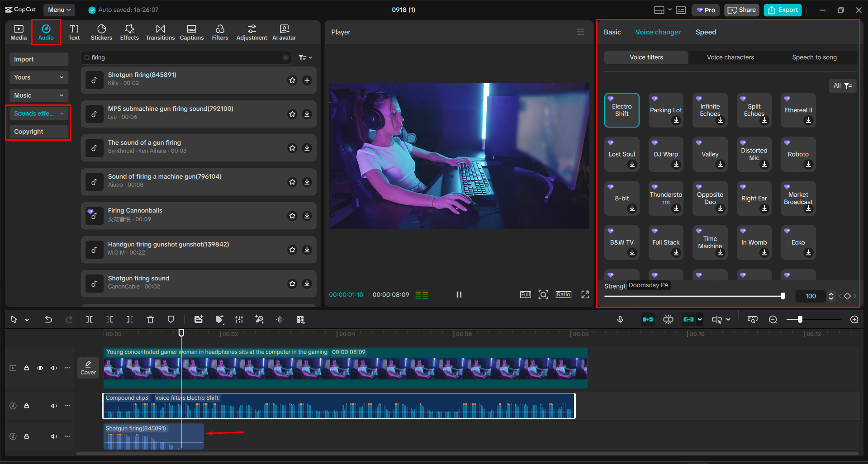
Task: Switch to the Speed tab
Action: coord(705,32)
